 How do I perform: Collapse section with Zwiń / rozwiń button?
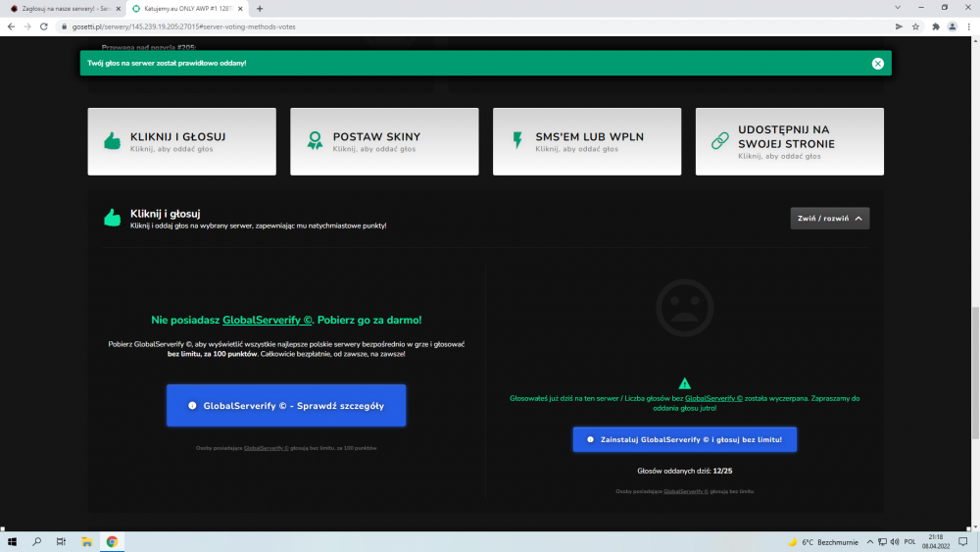(x=829, y=219)
